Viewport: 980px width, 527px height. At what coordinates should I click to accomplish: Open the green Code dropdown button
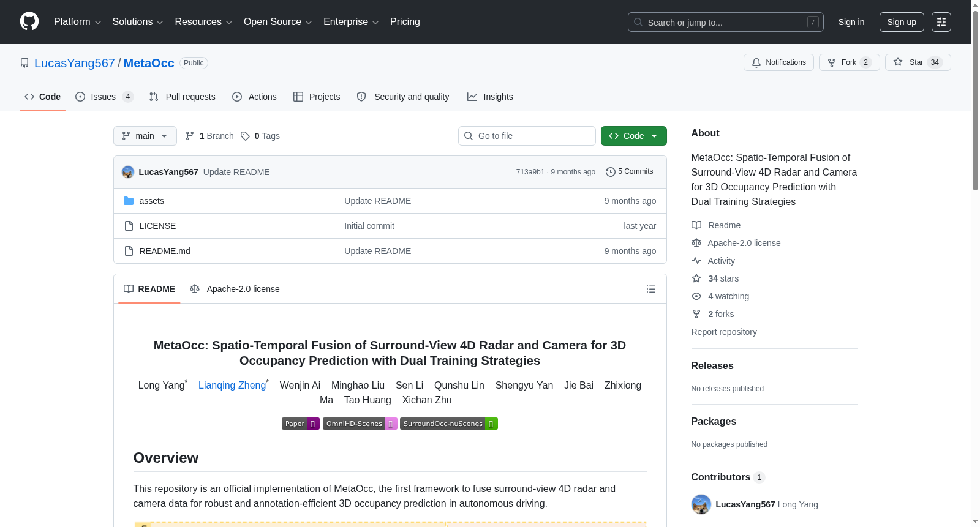point(634,136)
